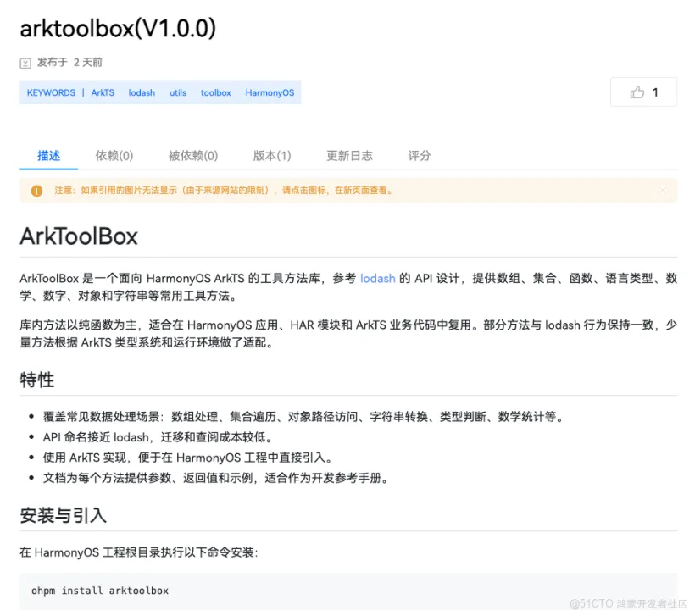Screen dimensions: 695x616
Task: Click the orange notice warning icon
Action: [x=36, y=191]
